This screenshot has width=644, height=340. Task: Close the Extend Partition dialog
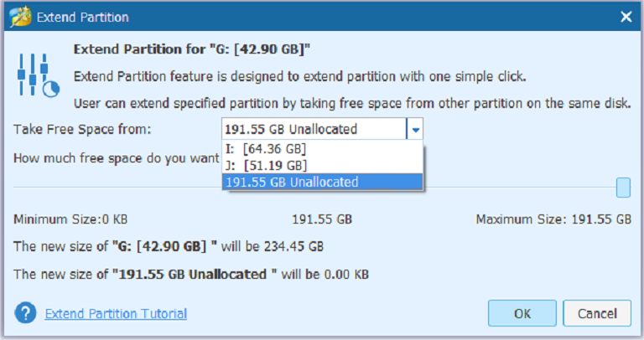point(626,17)
